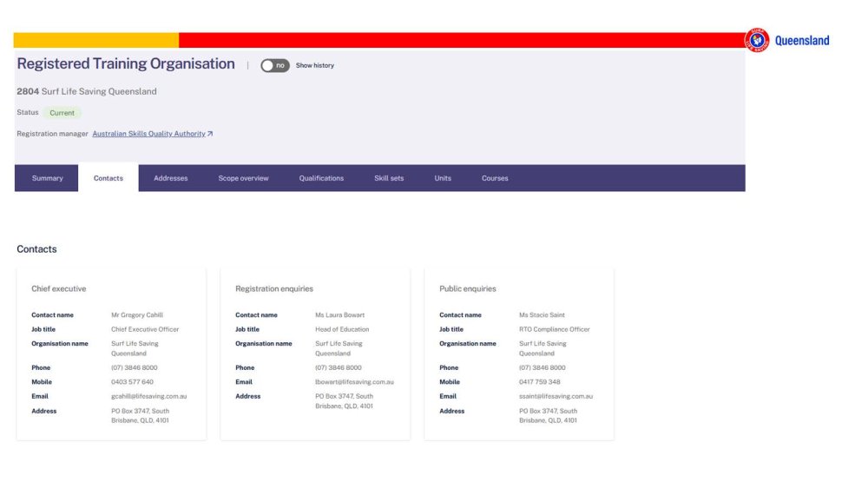Click the name Mr Gregory Cahill
The width and height of the screenshot is (868, 489).
click(137, 315)
